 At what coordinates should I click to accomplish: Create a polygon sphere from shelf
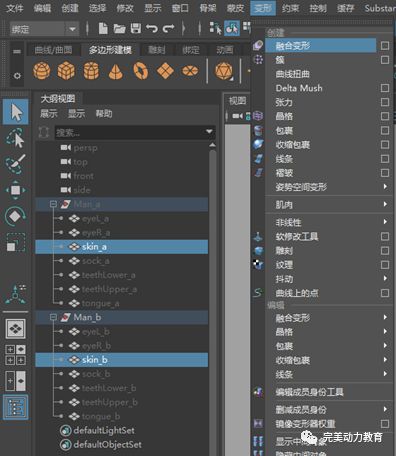42,71
